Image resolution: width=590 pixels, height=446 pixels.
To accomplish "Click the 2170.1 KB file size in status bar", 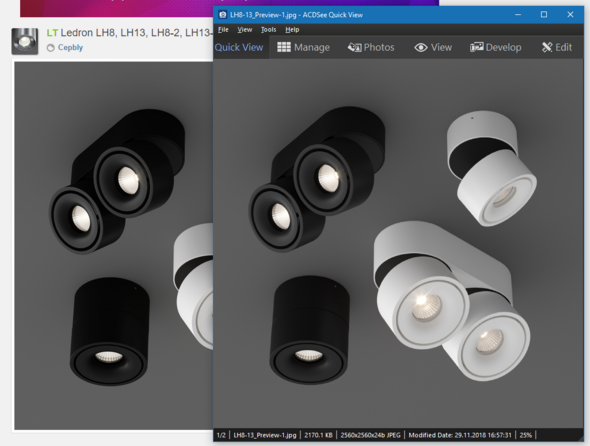I will pos(318,435).
